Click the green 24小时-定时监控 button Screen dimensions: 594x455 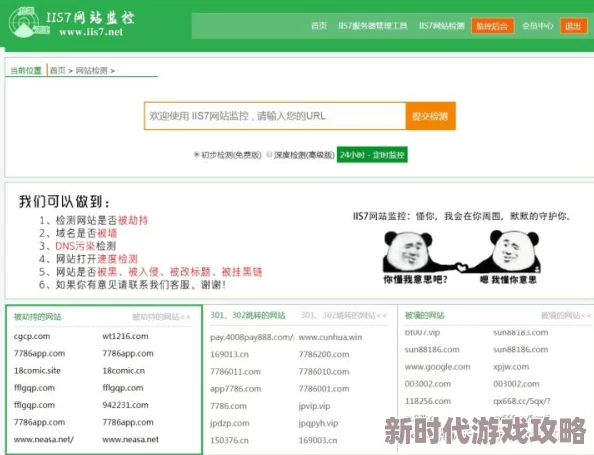click(372, 155)
